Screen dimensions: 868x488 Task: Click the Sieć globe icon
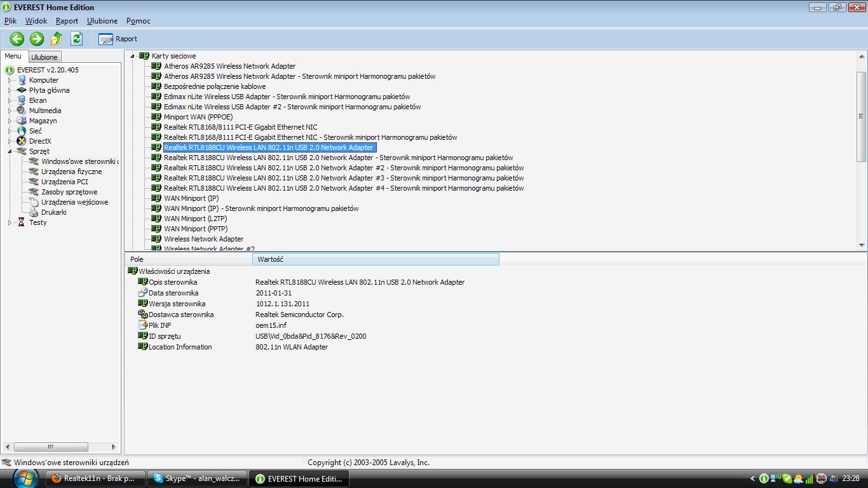(x=22, y=131)
